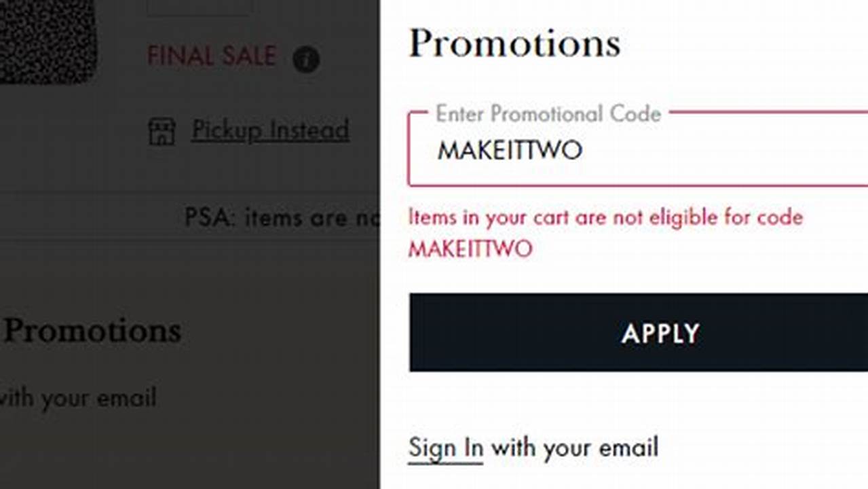The width and height of the screenshot is (868, 489).
Task: Click the dark information badge icon
Action: click(x=306, y=60)
